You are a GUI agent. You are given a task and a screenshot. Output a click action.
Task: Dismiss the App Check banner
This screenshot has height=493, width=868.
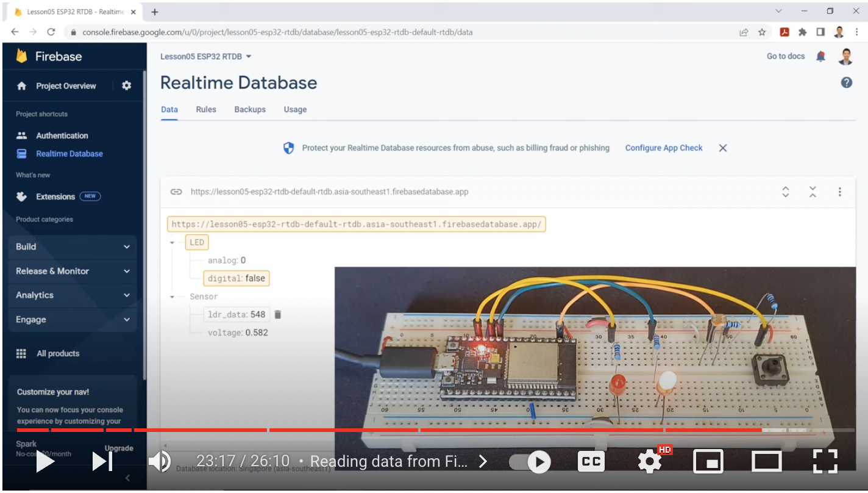click(x=723, y=148)
